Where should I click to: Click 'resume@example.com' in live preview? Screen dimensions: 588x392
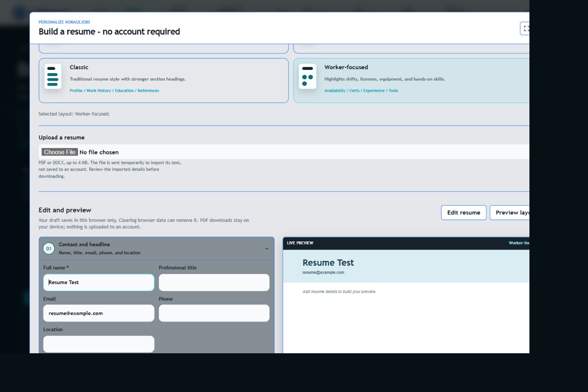pyautogui.click(x=323, y=272)
